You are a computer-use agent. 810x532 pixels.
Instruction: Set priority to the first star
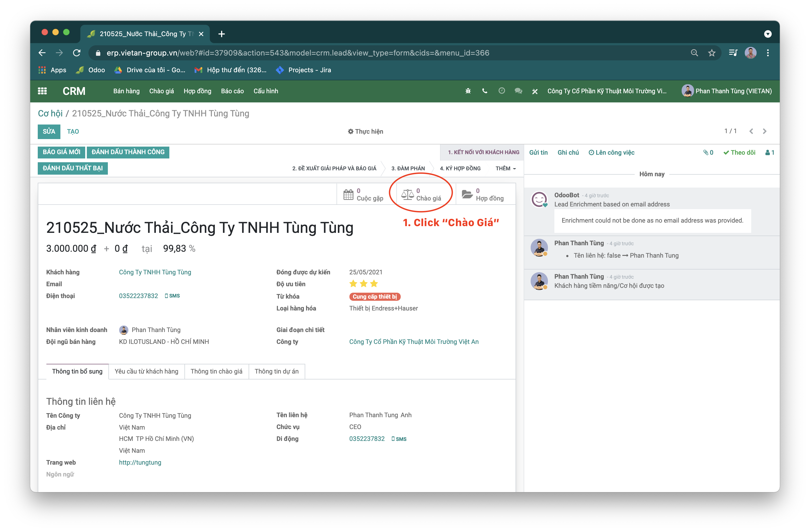pyautogui.click(x=353, y=284)
